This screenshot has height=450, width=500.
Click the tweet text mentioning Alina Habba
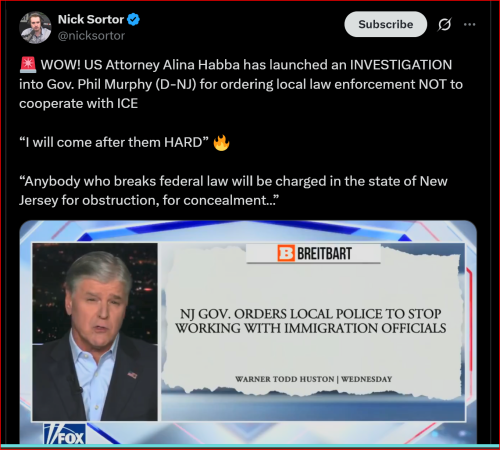[x=241, y=84]
